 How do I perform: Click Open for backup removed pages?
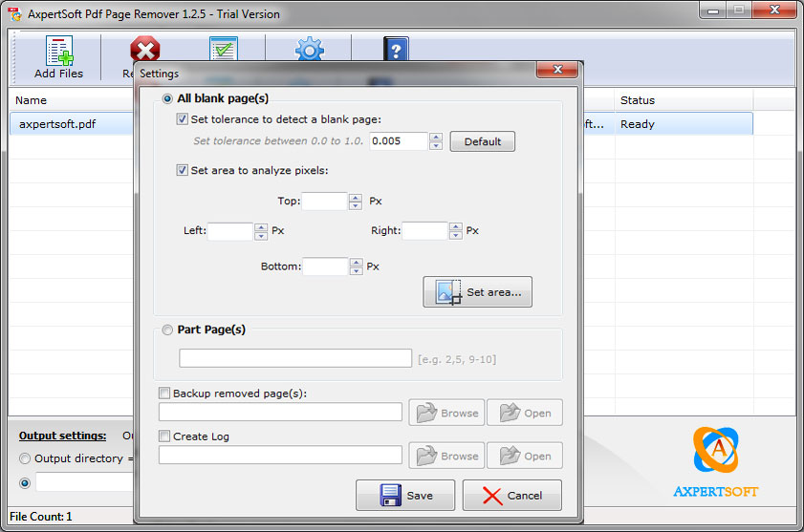[525, 413]
